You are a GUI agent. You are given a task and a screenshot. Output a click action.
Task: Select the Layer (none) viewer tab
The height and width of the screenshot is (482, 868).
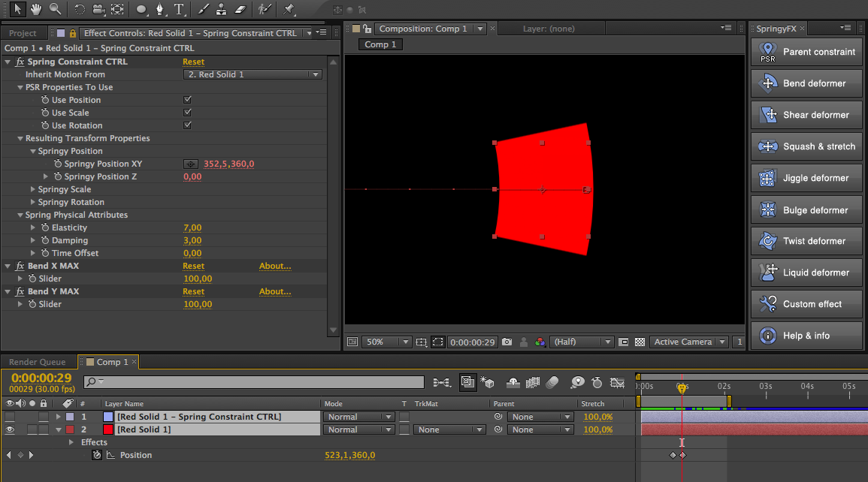pos(549,29)
